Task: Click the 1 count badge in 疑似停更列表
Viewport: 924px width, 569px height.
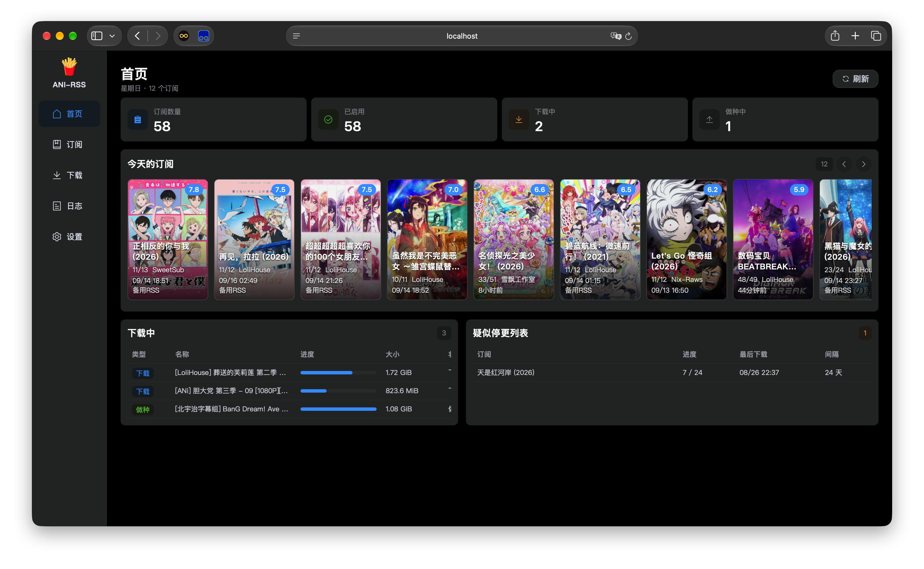Action: [865, 333]
